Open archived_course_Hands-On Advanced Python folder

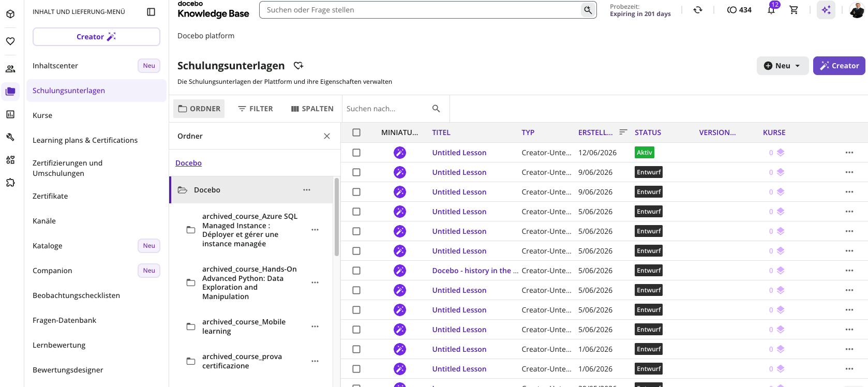[x=249, y=282]
